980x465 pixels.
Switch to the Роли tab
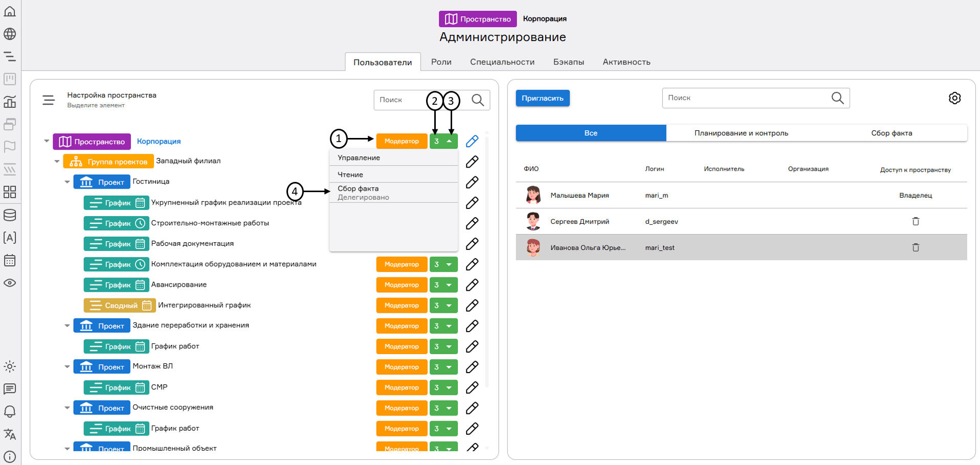[x=441, y=62]
